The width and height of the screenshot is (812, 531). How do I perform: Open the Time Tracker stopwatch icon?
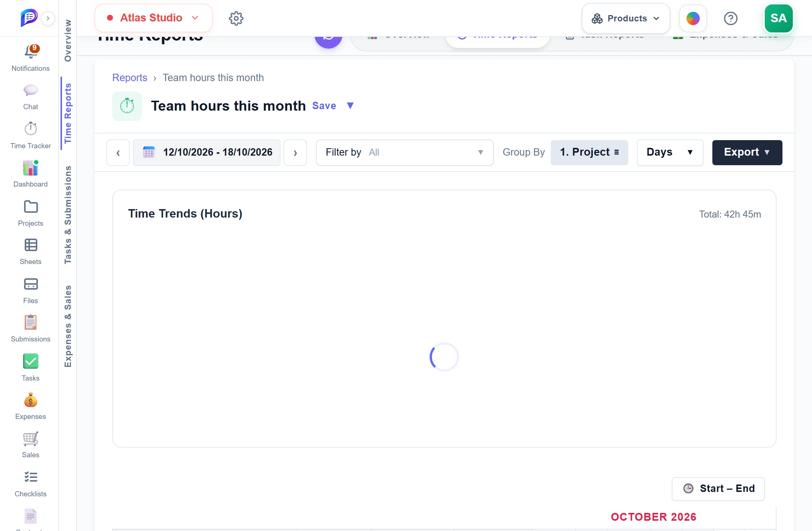pos(31,129)
